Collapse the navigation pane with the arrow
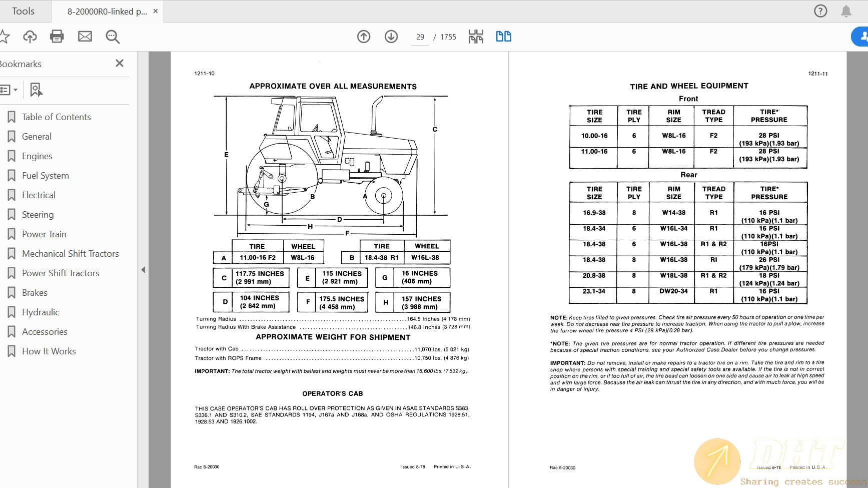This screenshot has height=488, width=868. pyautogui.click(x=143, y=269)
